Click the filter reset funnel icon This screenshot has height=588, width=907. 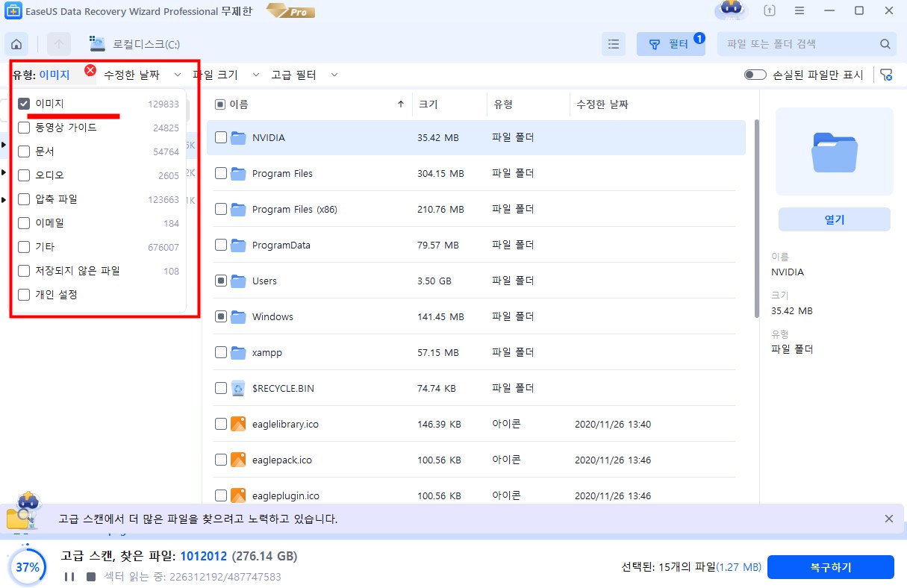[x=886, y=75]
